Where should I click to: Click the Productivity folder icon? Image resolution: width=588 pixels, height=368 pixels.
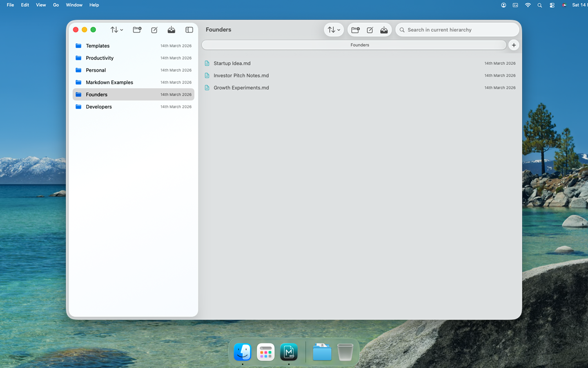tap(78, 58)
